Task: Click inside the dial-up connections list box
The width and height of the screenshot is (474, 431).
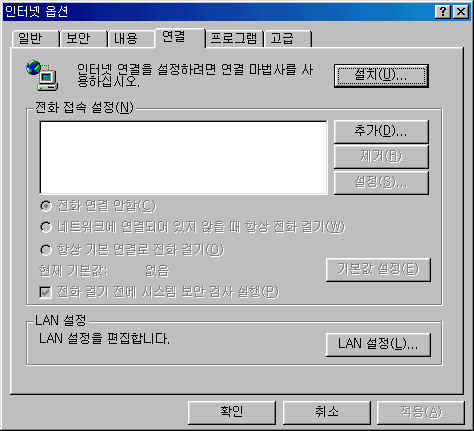Action: coord(184,157)
